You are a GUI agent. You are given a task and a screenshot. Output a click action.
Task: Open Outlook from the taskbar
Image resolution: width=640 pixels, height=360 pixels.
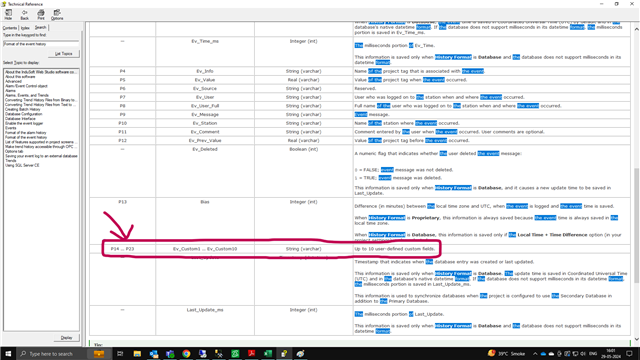(153, 353)
